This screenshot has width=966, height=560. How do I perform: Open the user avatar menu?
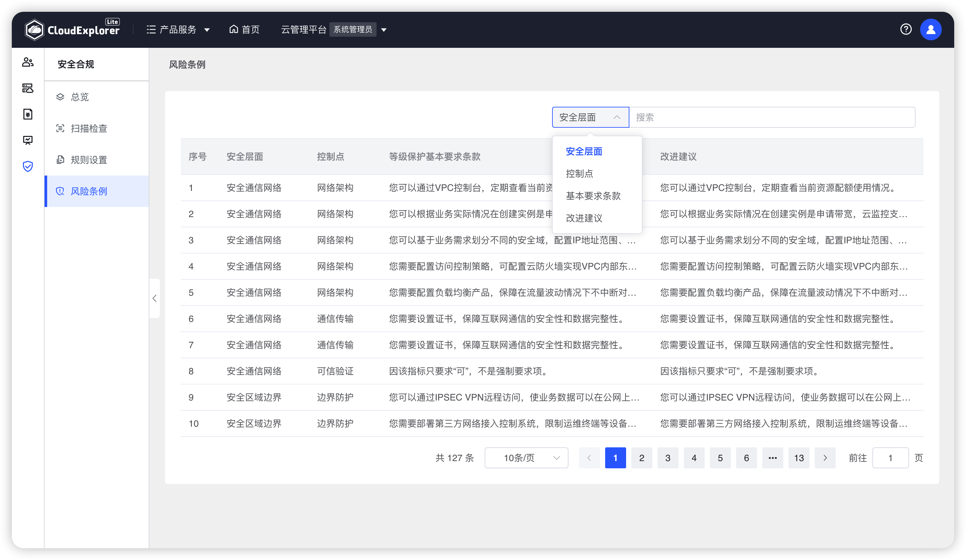pyautogui.click(x=931, y=29)
